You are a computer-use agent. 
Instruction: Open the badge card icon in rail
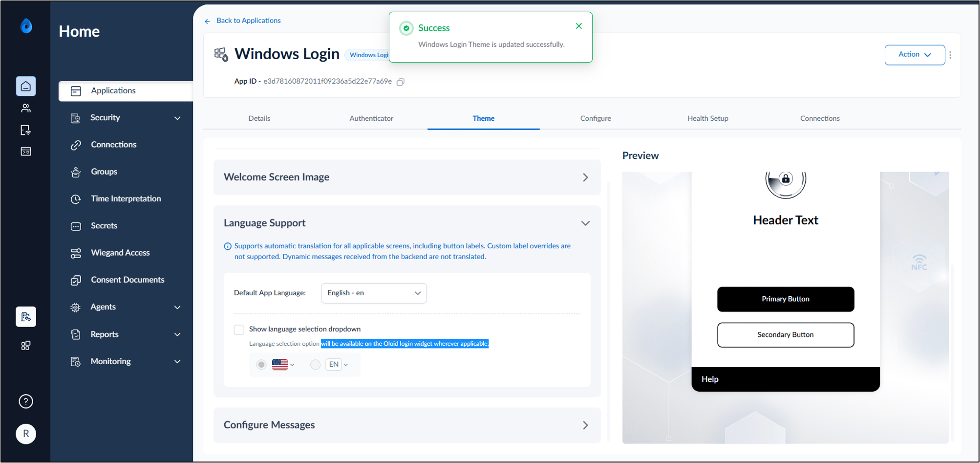[26, 152]
